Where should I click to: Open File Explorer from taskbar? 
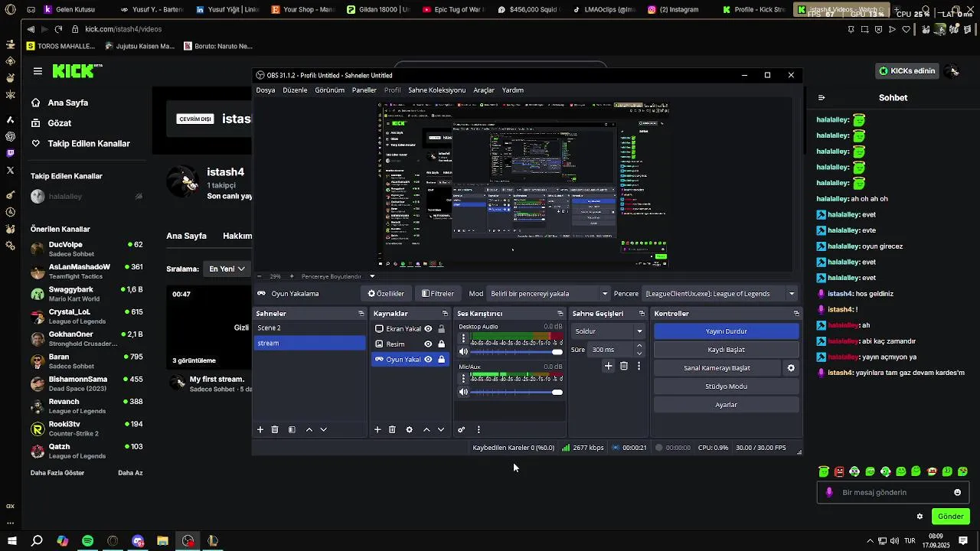tap(162, 541)
